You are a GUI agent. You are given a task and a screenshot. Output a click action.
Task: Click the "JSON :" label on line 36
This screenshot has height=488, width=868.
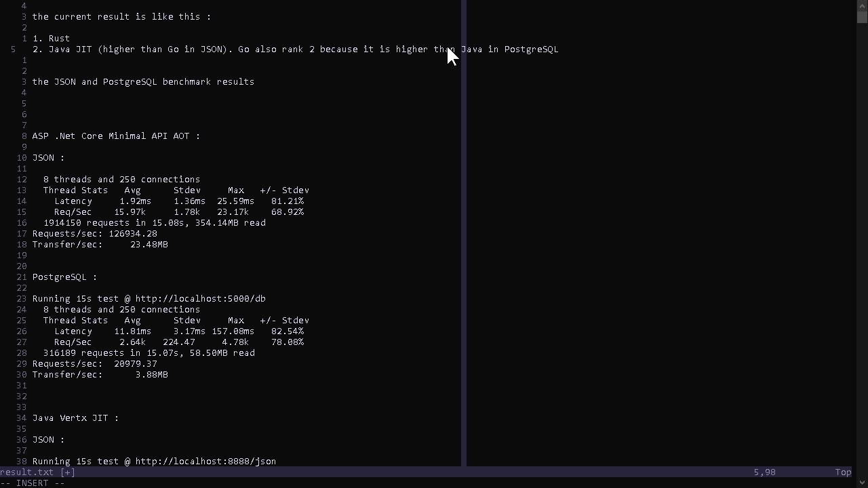click(48, 440)
